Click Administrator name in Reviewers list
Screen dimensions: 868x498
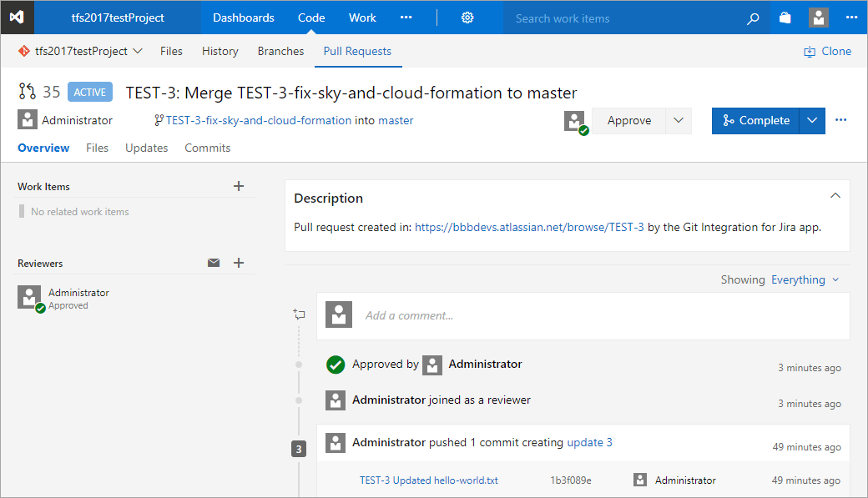click(78, 293)
